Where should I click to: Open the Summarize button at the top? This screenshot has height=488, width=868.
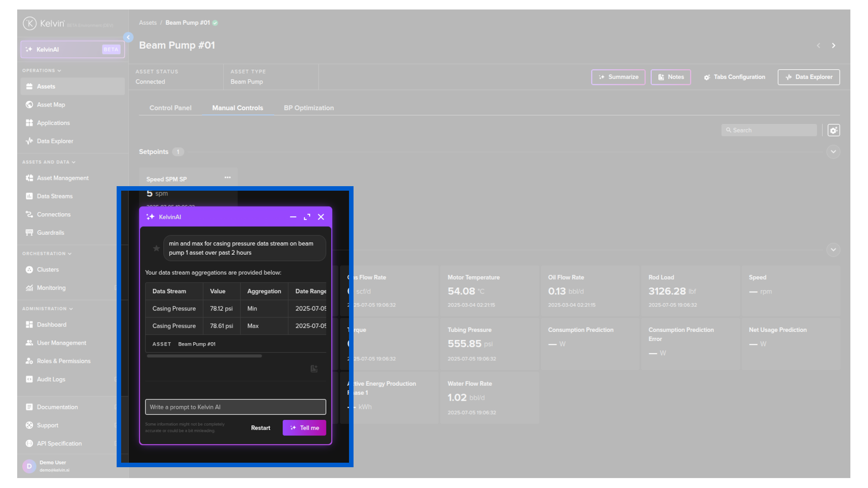pyautogui.click(x=618, y=77)
